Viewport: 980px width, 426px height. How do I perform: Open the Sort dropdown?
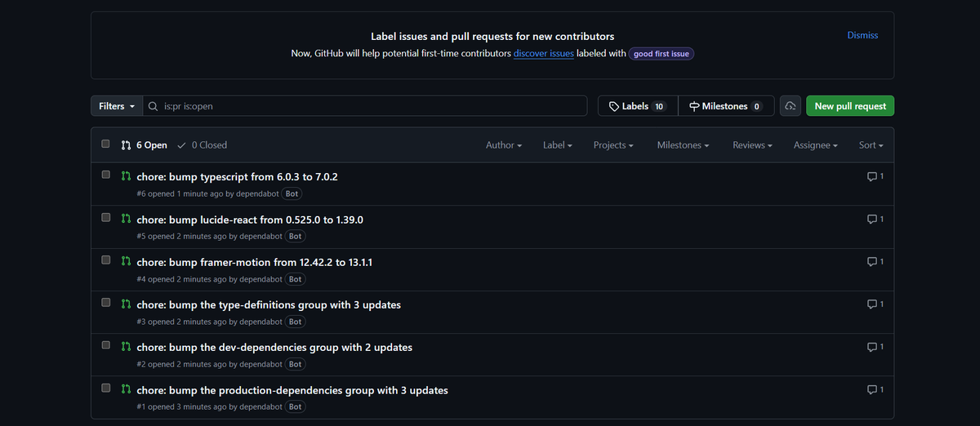pyautogui.click(x=871, y=145)
